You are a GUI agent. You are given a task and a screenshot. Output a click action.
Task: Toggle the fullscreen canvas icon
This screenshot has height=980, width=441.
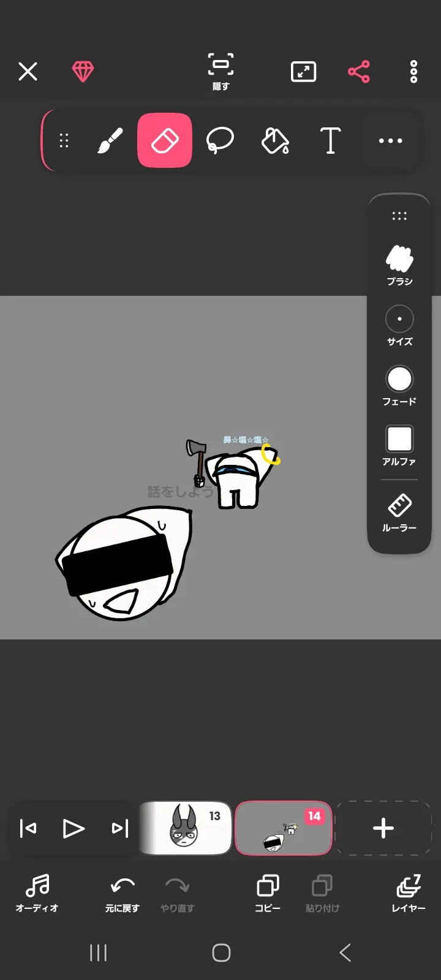coord(303,72)
